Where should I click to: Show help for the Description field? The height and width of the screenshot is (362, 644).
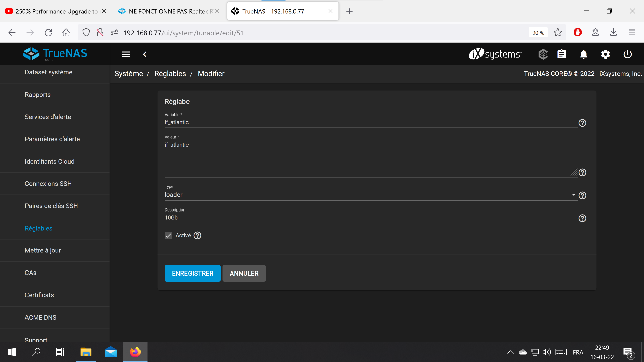point(582,218)
